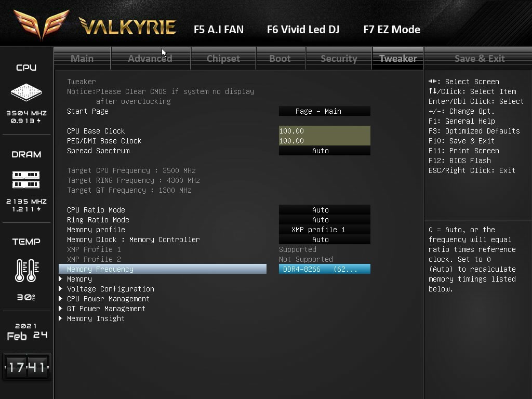Expand GT Power Management submenu
532x399 pixels.
point(106,309)
